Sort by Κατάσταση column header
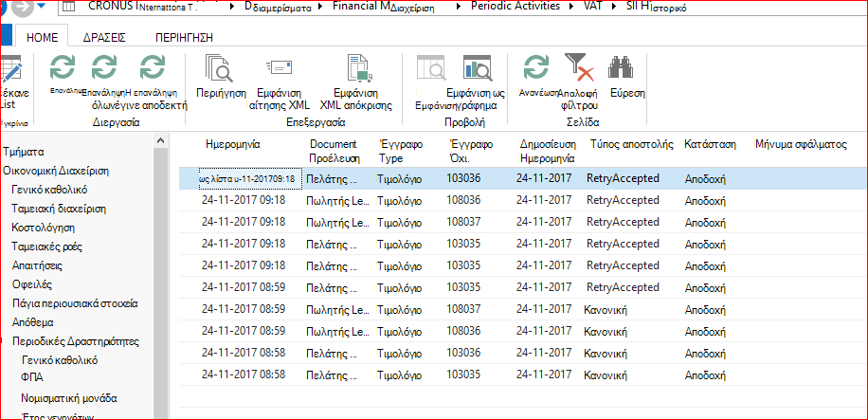Image resolution: width=868 pixels, height=420 pixels. (710, 145)
